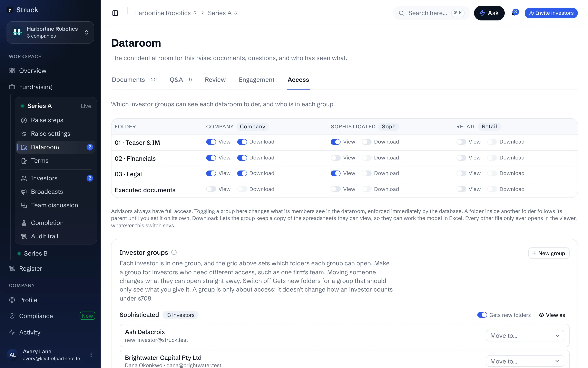Click View as for Sophisticated group
Screen dimensions: 588x368
coord(552,315)
